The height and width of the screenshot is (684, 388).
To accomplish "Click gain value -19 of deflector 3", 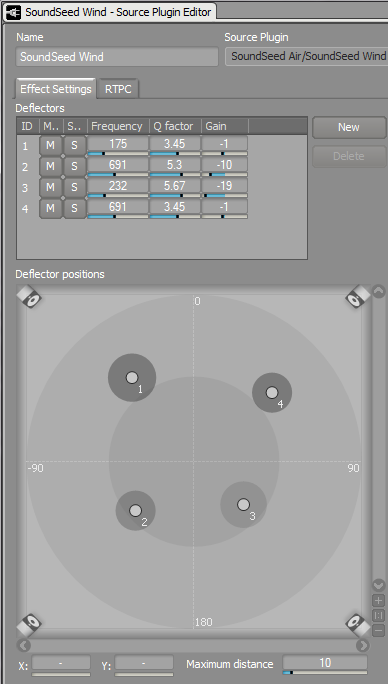I will (225, 185).
